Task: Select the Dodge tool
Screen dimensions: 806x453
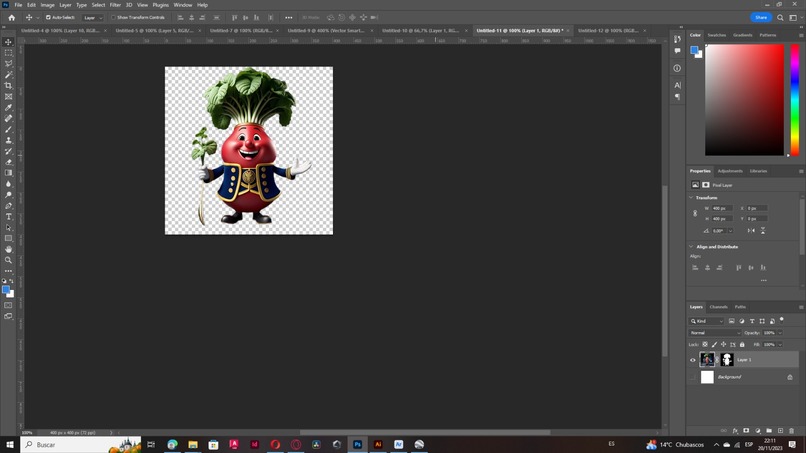Action: pyautogui.click(x=8, y=195)
